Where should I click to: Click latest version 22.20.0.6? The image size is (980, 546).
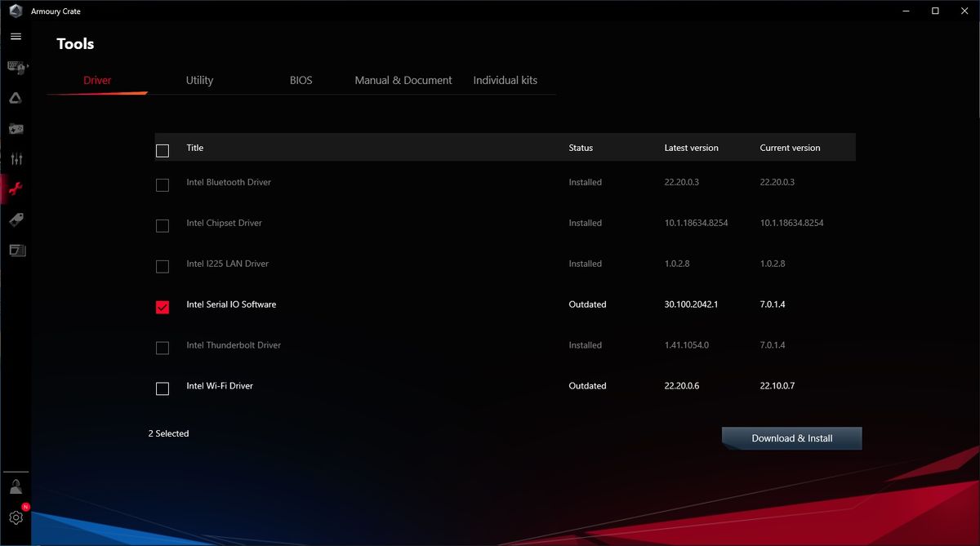point(682,386)
